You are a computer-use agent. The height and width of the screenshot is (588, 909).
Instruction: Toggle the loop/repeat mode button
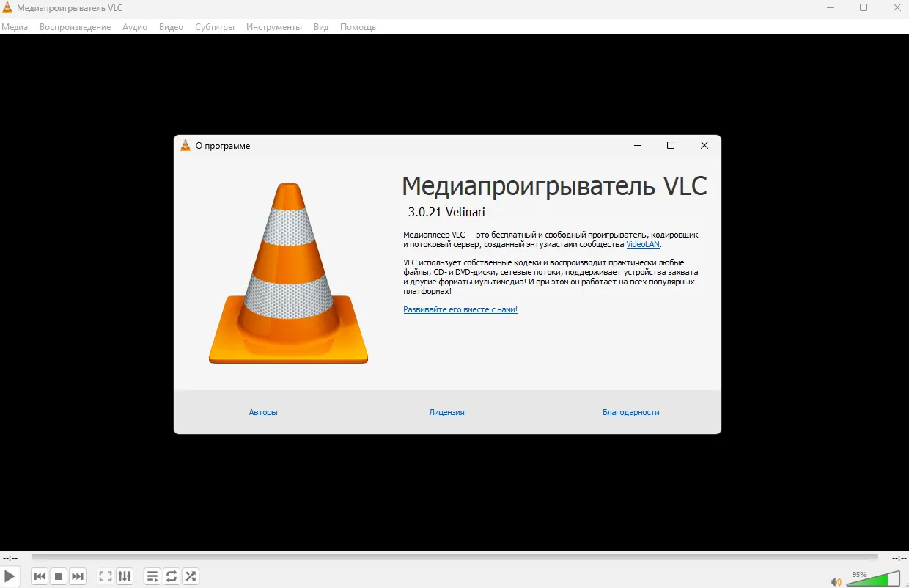pyautogui.click(x=172, y=576)
